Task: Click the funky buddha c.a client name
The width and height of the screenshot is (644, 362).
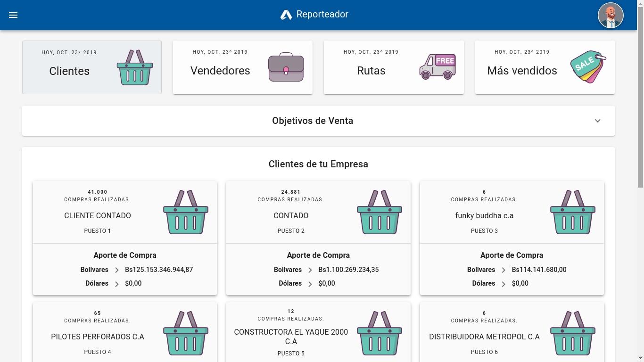Action: coord(484,215)
